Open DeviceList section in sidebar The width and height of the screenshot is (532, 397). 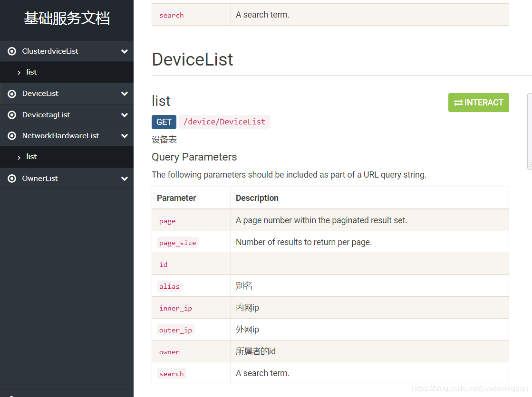pyautogui.click(x=67, y=94)
